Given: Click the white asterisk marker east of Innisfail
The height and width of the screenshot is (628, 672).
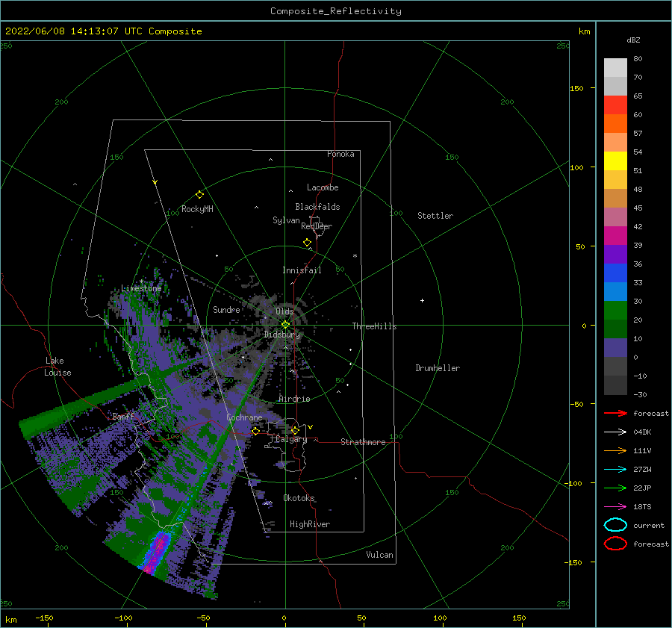Looking at the screenshot, I should point(355,256).
